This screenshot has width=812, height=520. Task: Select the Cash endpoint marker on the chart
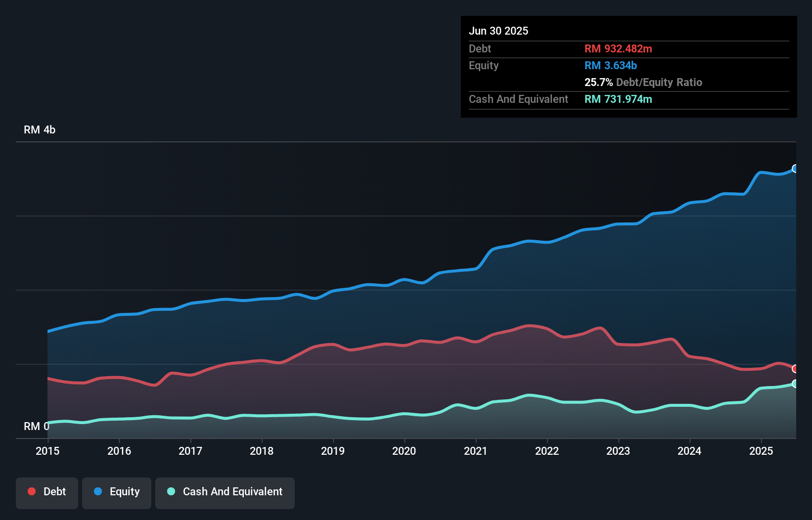795,384
